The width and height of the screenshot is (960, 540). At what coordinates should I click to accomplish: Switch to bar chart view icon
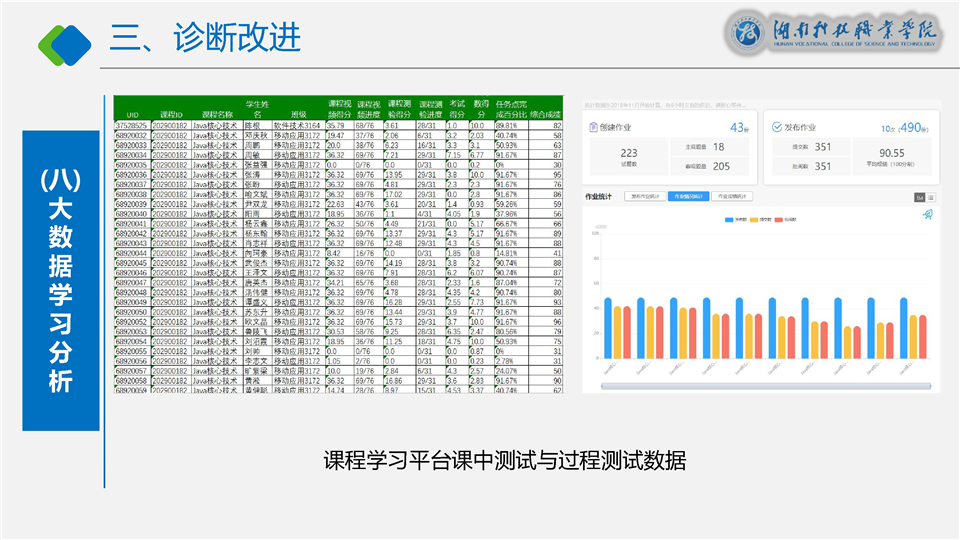[x=919, y=197]
